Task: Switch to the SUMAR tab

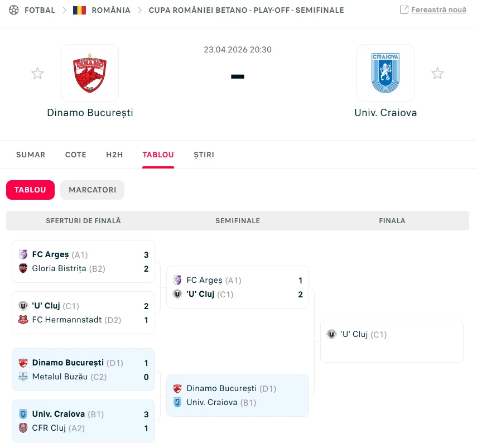Action: tap(31, 155)
